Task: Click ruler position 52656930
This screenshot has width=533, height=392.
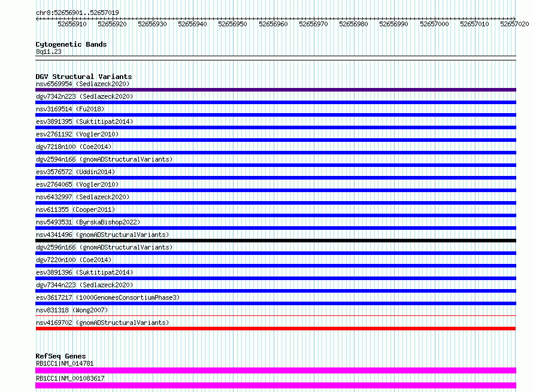Action: coord(152,24)
